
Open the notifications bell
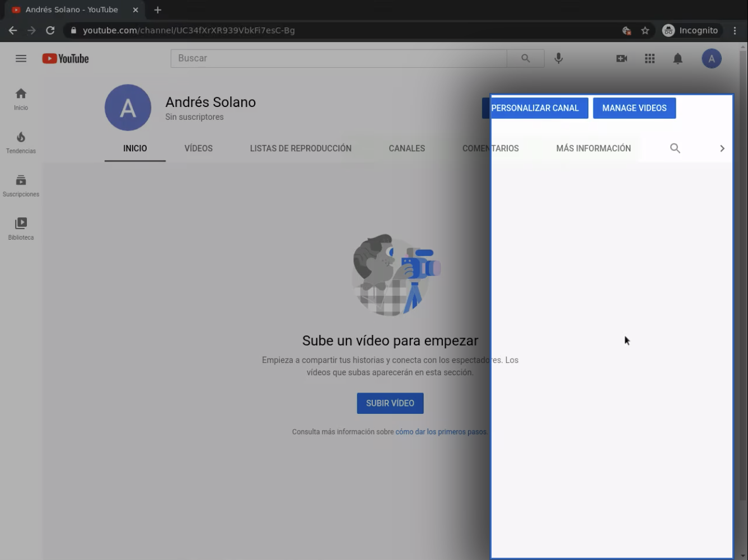click(x=677, y=58)
